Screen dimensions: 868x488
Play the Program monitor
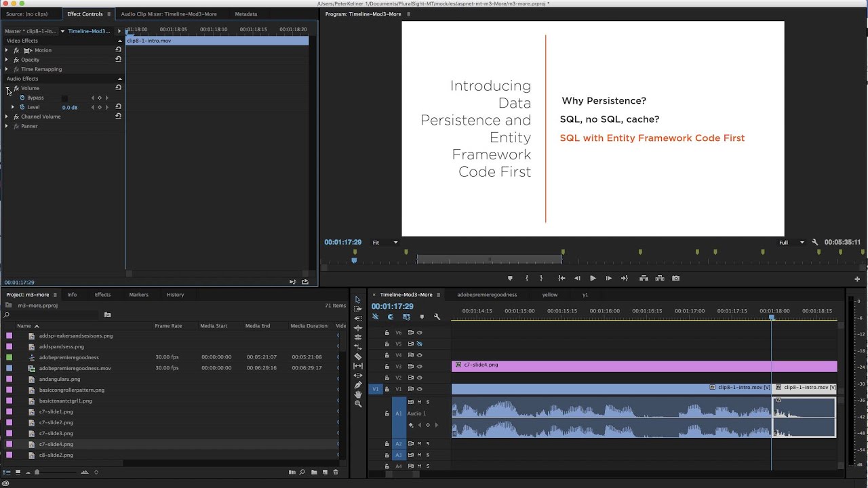(x=593, y=278)
